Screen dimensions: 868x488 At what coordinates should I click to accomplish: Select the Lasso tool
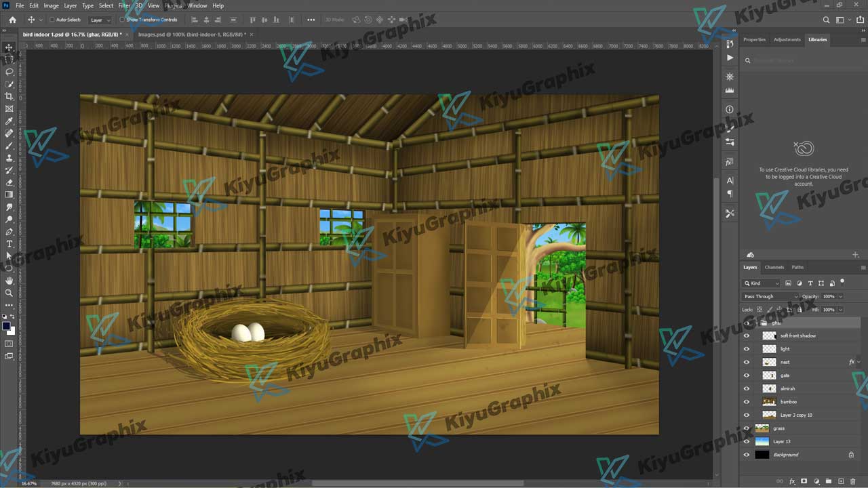click(x=9, y=72)
